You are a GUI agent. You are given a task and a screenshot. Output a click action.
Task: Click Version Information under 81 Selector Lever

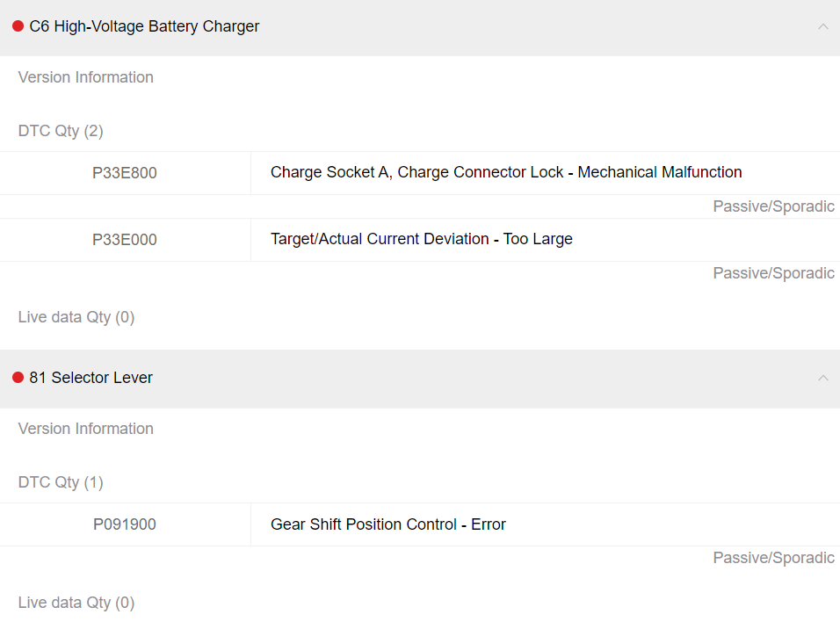coord(85,429)
